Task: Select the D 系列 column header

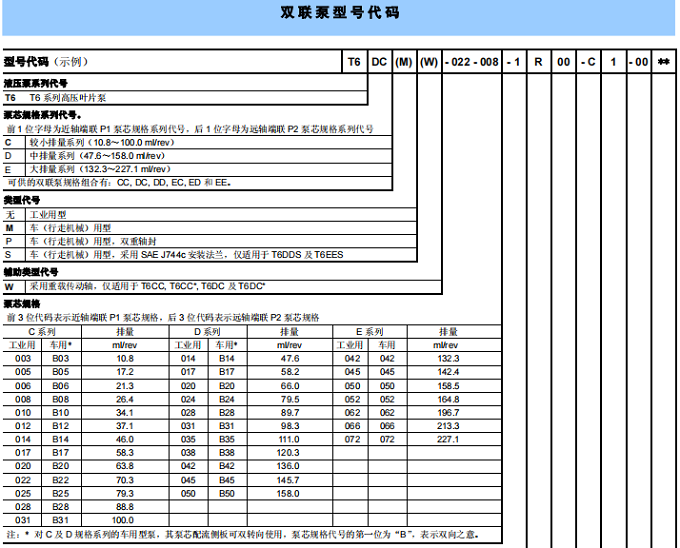Action: coord(207,332)
